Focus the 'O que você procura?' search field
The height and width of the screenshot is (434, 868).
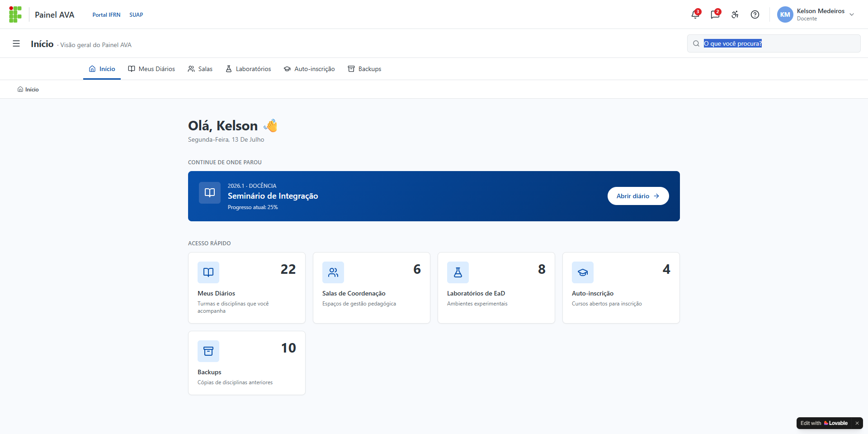click(x=774, y=43)
